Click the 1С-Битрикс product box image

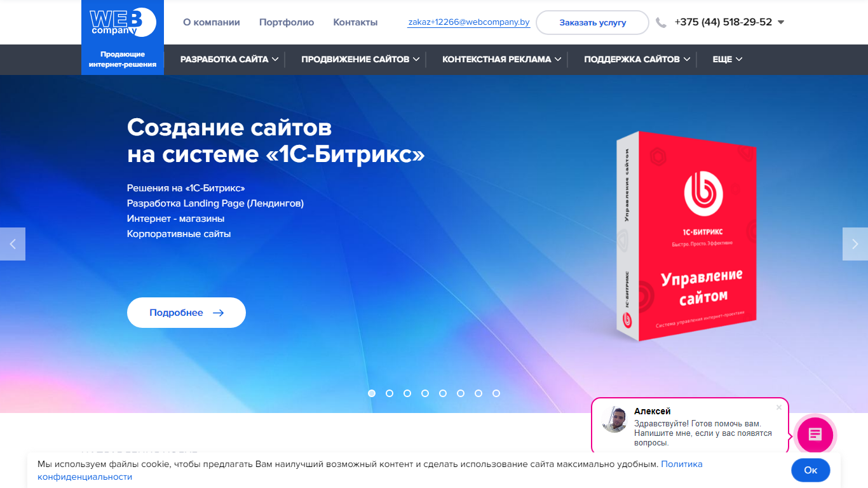687,236
